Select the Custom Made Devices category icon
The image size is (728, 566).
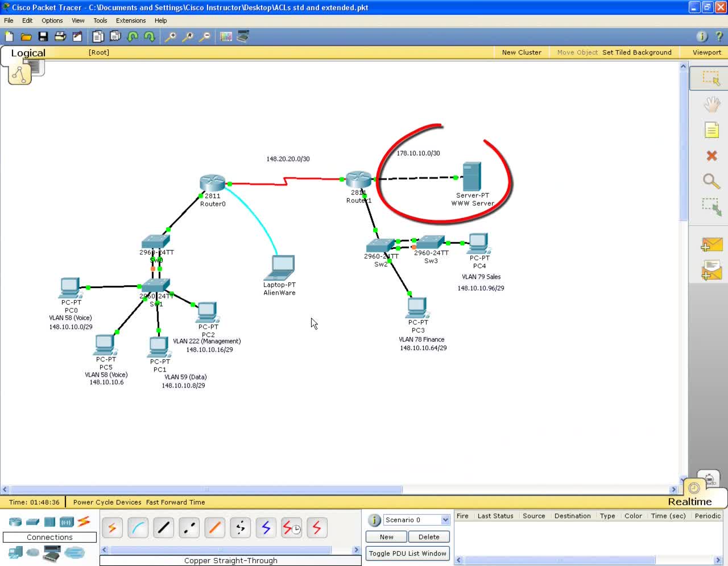click(x=52, y=553)
